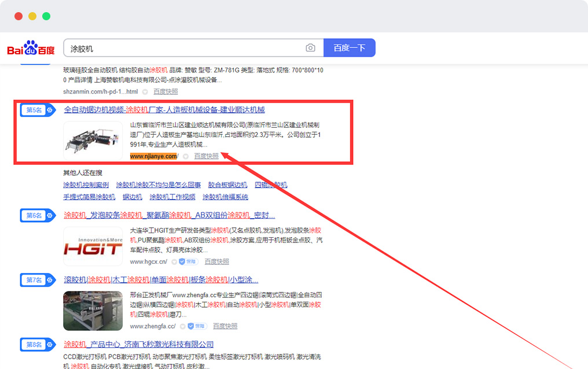Click the 第8名 rank badge
Screen dimensions: 588x369
coord(38,345)
